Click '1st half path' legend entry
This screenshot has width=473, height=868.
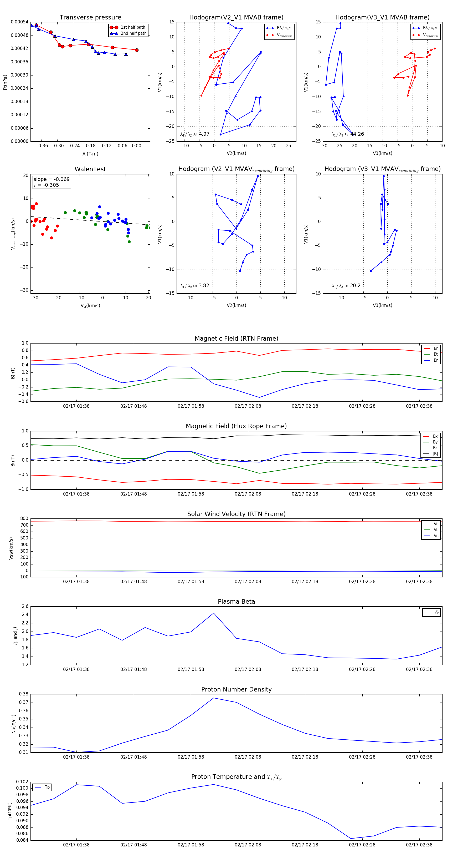(128, 27)
